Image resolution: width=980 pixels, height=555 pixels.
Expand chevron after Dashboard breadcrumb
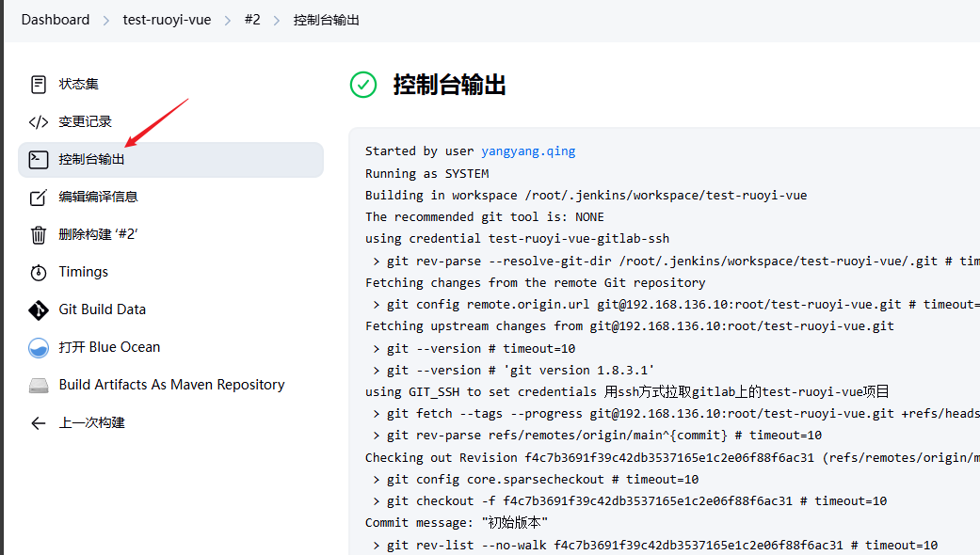tap(106, 20)
